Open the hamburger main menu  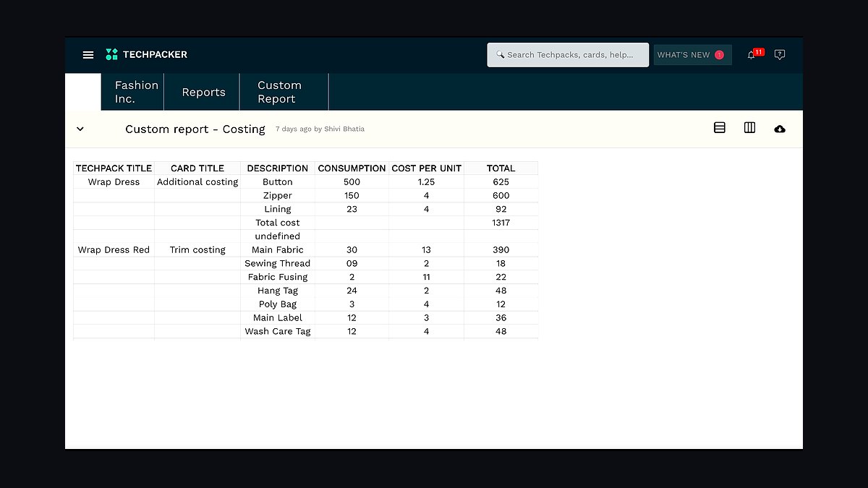coord(88,55)
